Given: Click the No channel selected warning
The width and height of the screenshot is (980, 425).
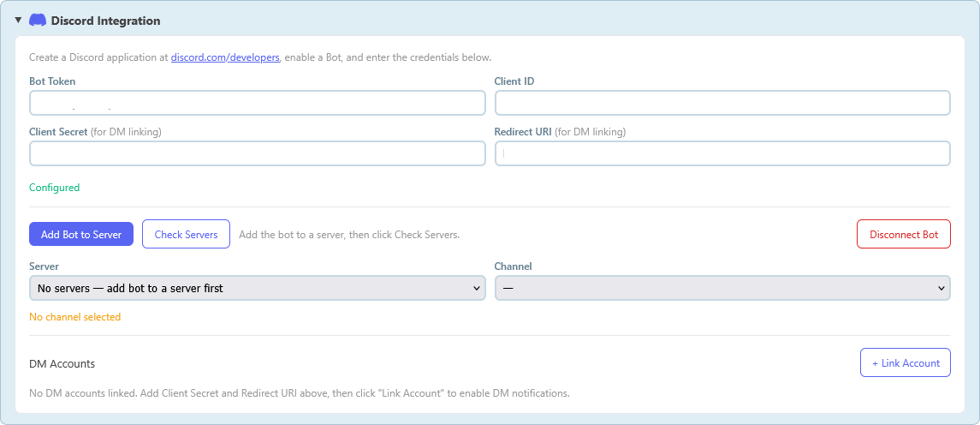Looking at the screenshot, I should [74, 317].
